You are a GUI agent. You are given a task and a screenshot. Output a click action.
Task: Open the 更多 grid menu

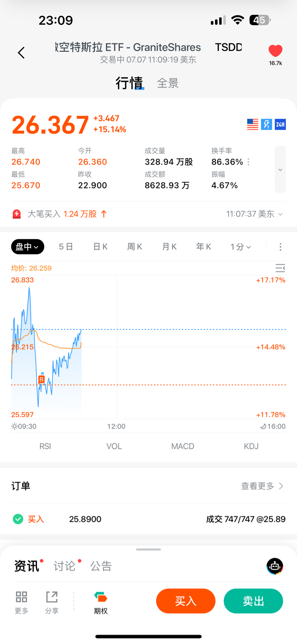point(21,602)
